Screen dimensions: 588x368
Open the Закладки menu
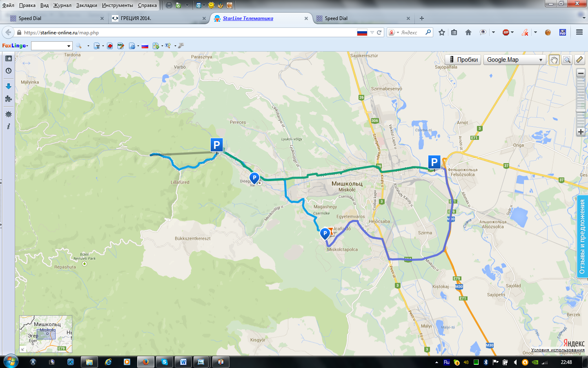(87, 5)
